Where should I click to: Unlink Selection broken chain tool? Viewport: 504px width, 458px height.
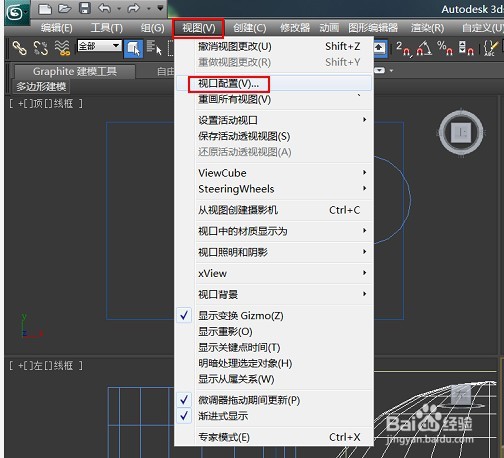(x=41, y=48)
